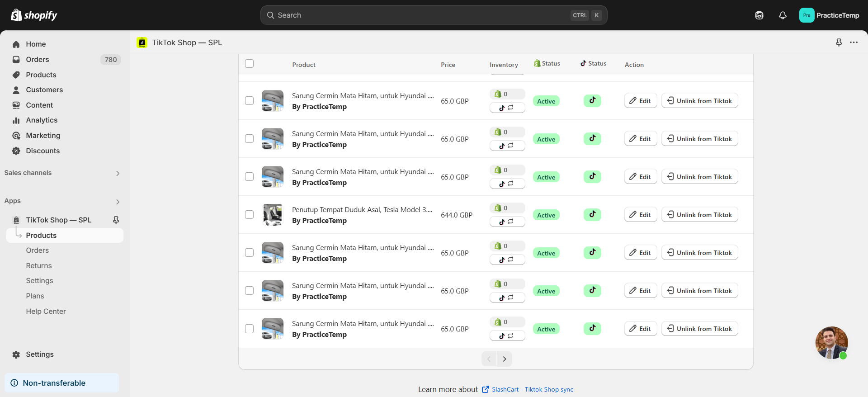Pin the app using the header pin icon

(x=839, y=43)
